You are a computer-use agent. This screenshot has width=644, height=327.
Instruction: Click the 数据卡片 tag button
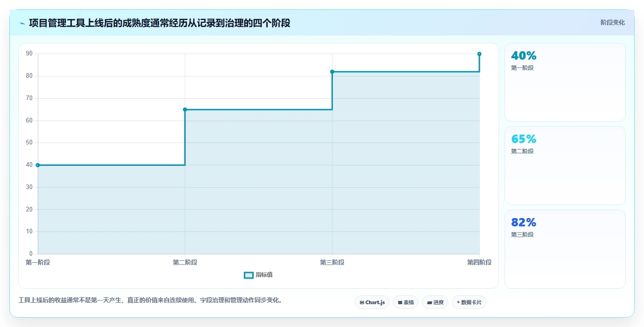[469, 302]
